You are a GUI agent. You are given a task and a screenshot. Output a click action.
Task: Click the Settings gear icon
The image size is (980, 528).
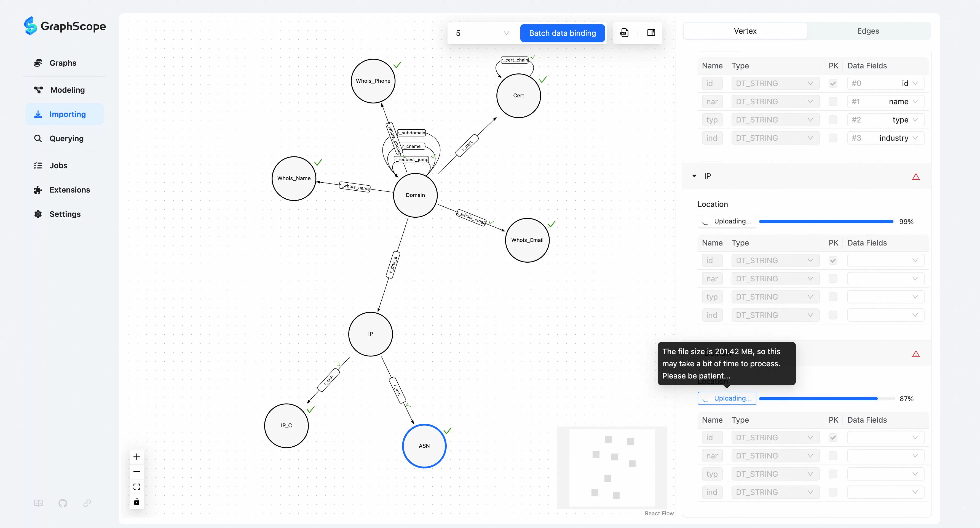[x=38, y=214]
